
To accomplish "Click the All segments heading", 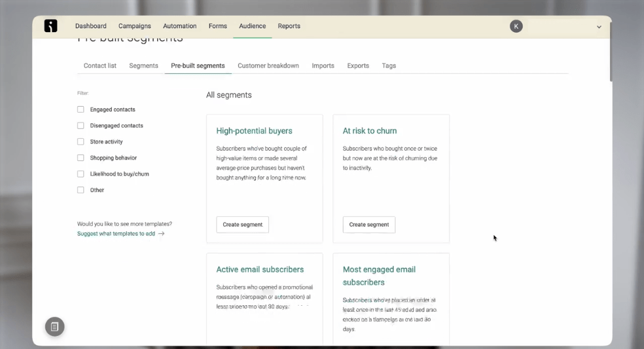I will tap(229, 95).
